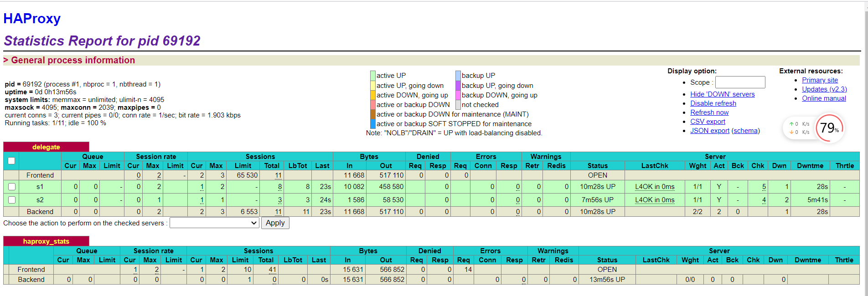Click haproxy_stats Backend status '13m56s UP'
Viewport: 868px width, 296px height.
coord(607,280)
